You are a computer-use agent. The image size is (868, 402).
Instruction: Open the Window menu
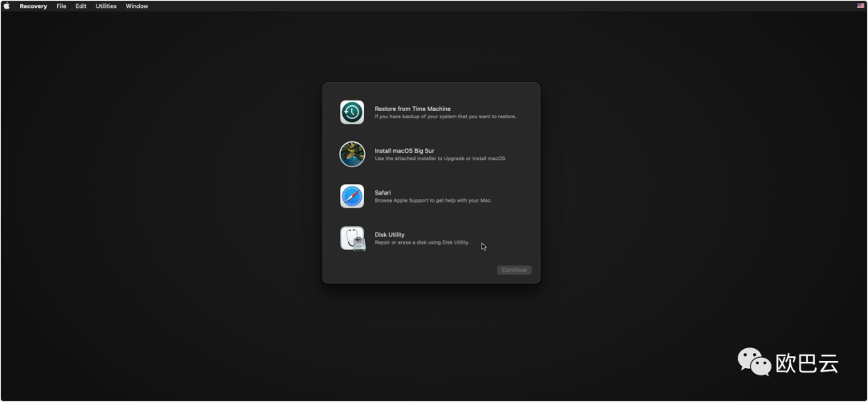point(137,6)
